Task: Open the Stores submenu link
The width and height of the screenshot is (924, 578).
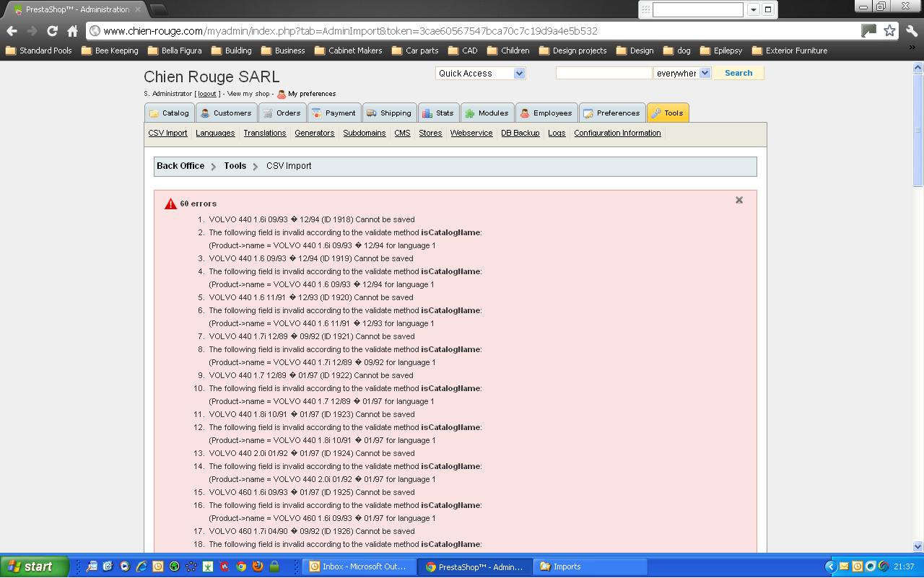Action: coord(430,133)
